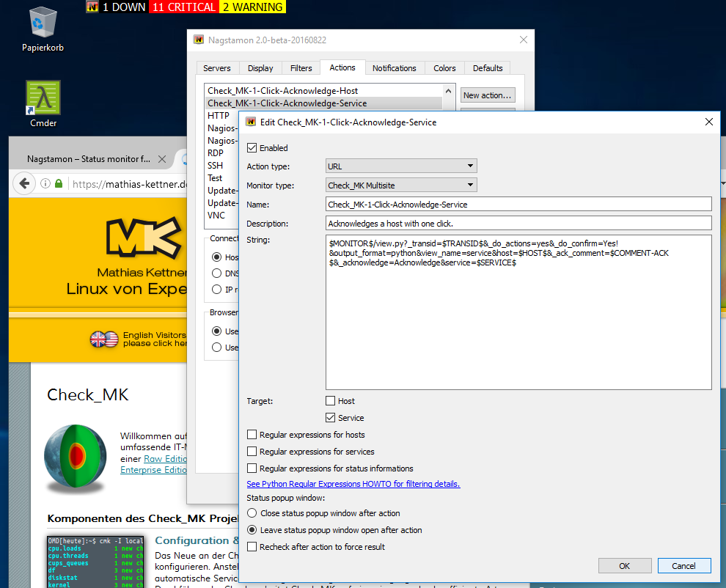Switch to the Notifications tab
Screen dimensions: 726x588
click(x=395, y=67)
